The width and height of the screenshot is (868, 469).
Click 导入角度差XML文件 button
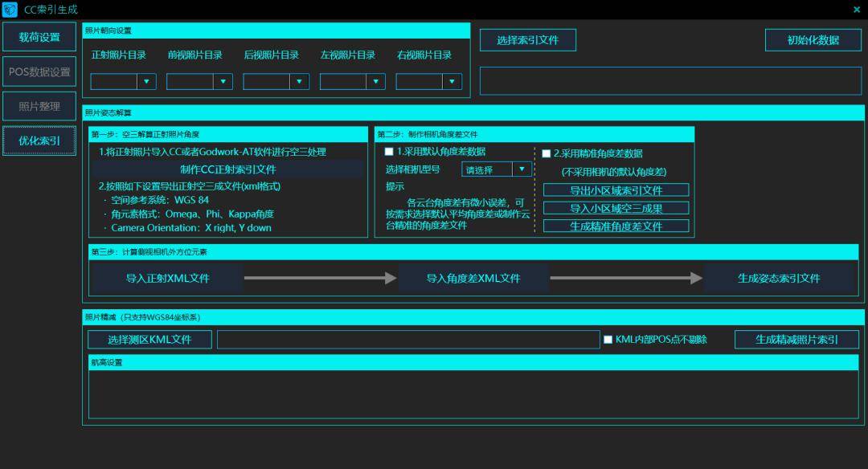[473, 278]
